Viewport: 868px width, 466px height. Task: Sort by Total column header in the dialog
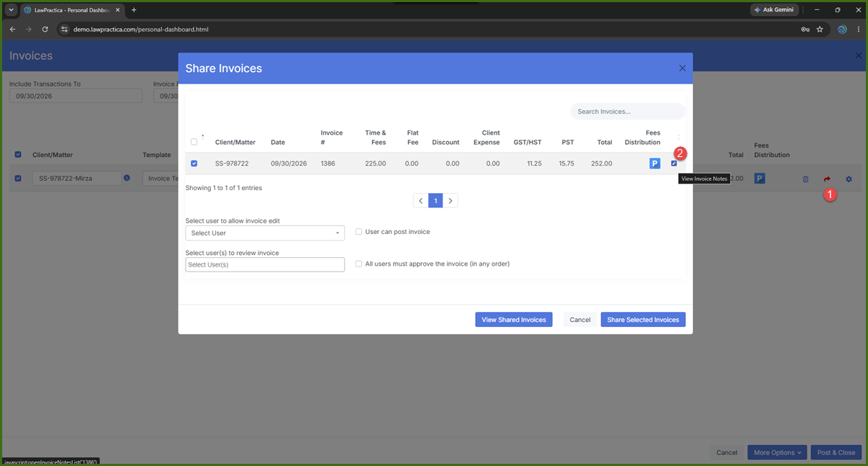605,143
